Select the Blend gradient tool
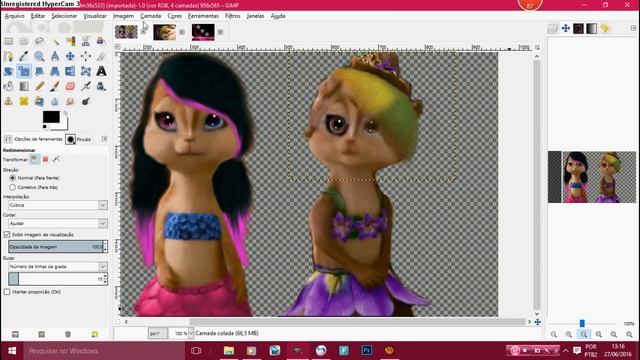640x360 pixels. pyautogui.click(x=24, y=86)
